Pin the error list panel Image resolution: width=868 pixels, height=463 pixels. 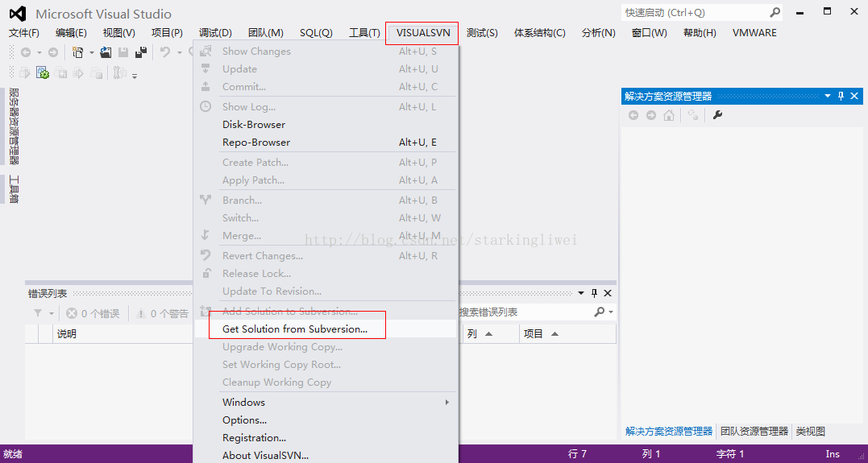tap(595, 293)
